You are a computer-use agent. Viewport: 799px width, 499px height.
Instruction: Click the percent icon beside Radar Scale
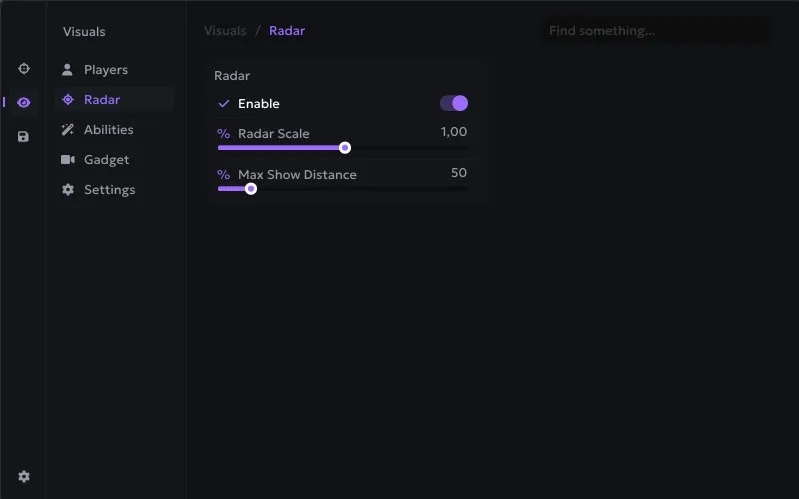point(223,134)
